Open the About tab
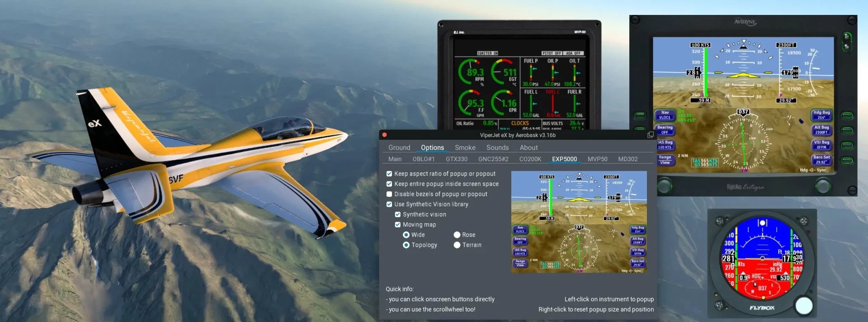This screenshot has width=868, height=322. coord(528,147)
